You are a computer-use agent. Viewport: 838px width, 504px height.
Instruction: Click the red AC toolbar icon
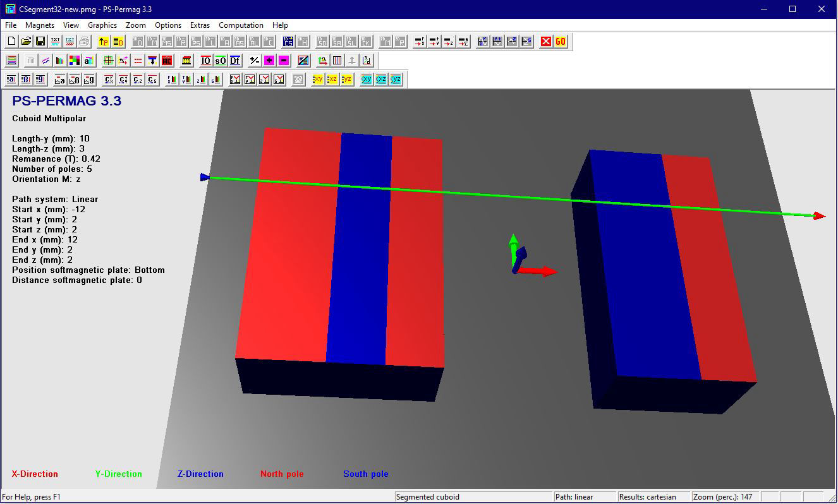167,61
